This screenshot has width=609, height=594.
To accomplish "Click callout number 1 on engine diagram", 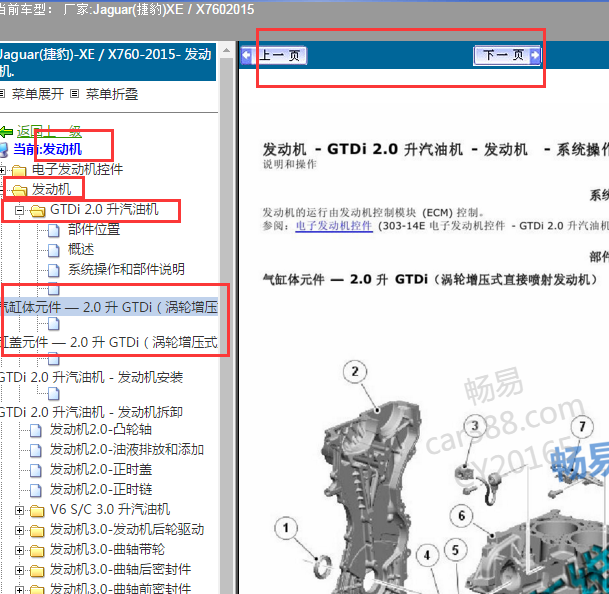I will [286, 528].
